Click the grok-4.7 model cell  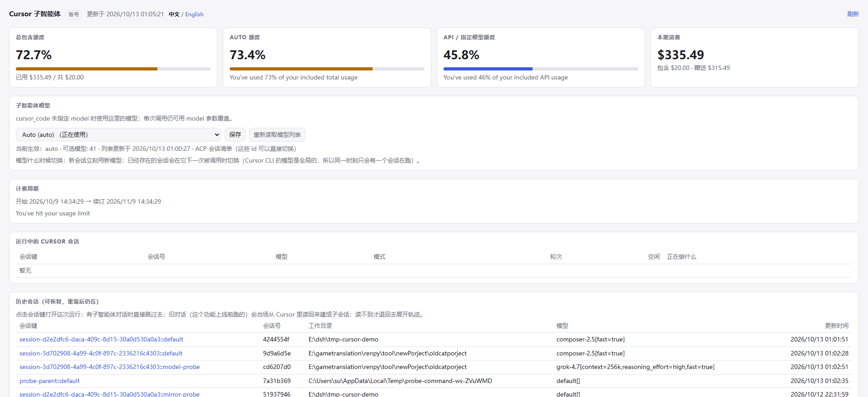point(636,367)
